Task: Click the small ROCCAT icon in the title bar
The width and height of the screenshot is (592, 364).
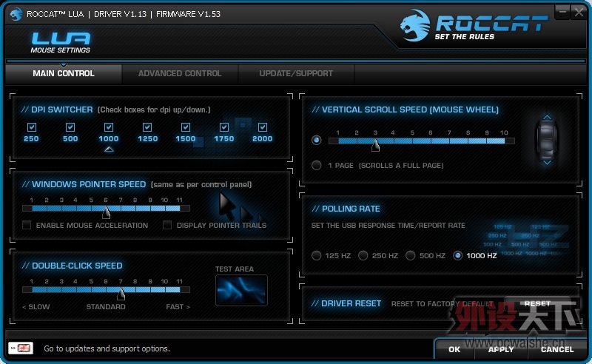Action: click(x=16, y=14)
